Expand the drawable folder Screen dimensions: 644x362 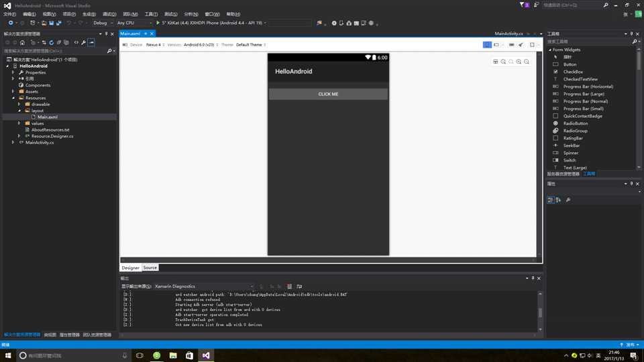19,105
